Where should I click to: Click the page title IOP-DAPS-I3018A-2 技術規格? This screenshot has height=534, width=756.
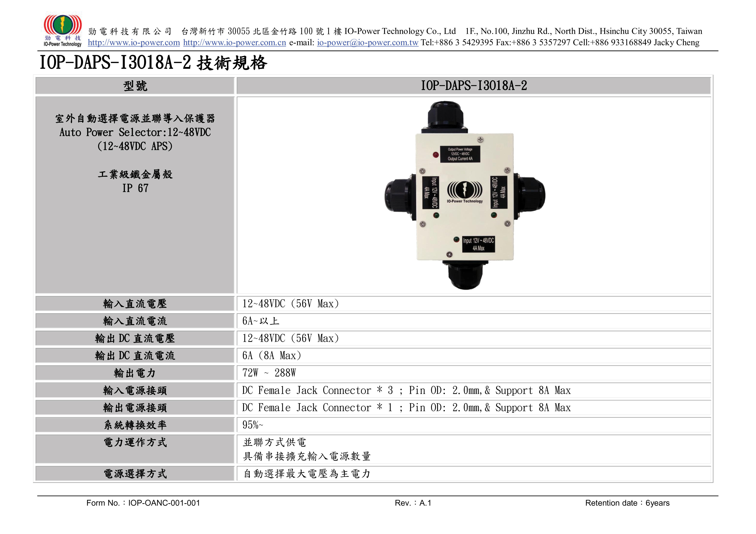point(153,62)
